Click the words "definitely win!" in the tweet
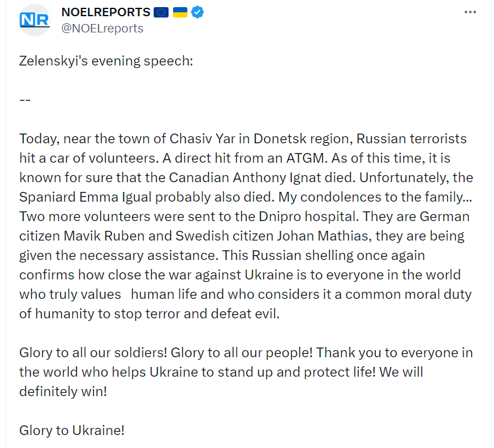 (63, 392)
